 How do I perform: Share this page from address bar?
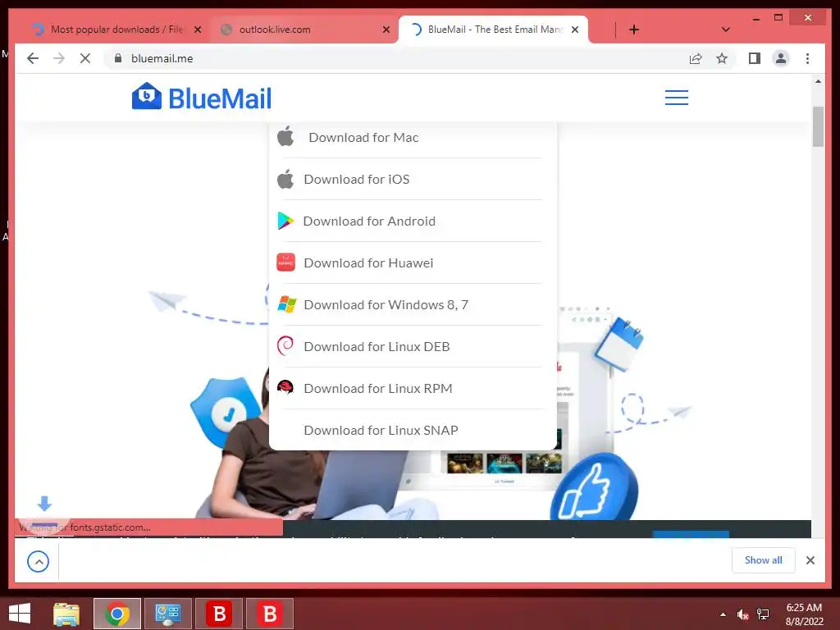point(696,58)
